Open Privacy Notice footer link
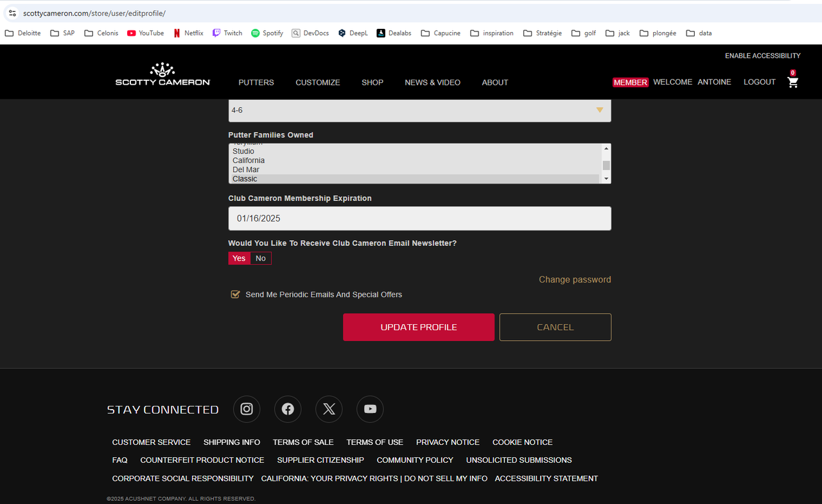822x504 pixels. (x=448, y=442)
